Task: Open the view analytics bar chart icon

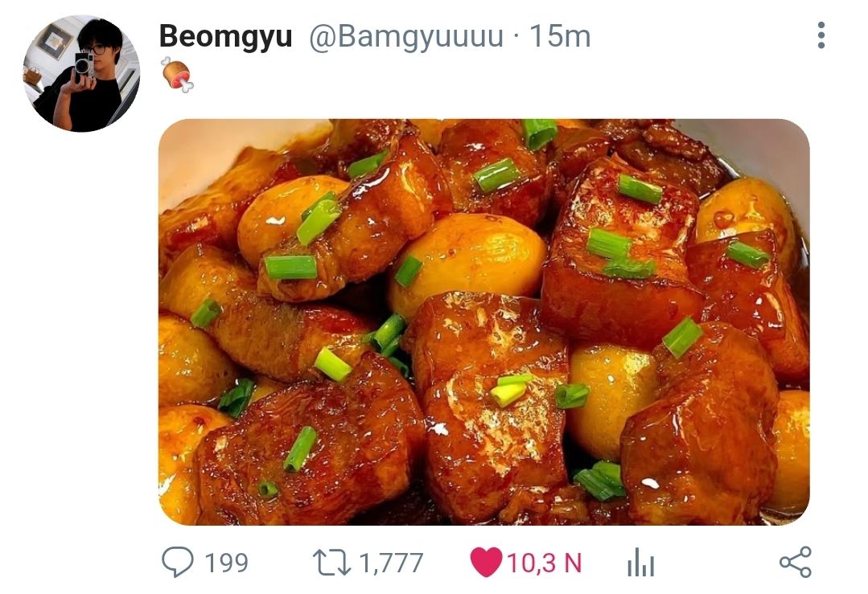Action: point(640,563)
